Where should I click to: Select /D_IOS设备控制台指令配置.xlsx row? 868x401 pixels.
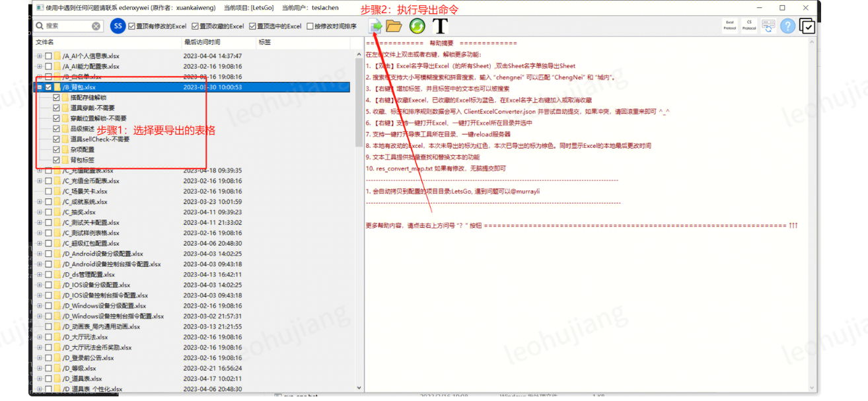pyautogui.click(x=192, y=295)
